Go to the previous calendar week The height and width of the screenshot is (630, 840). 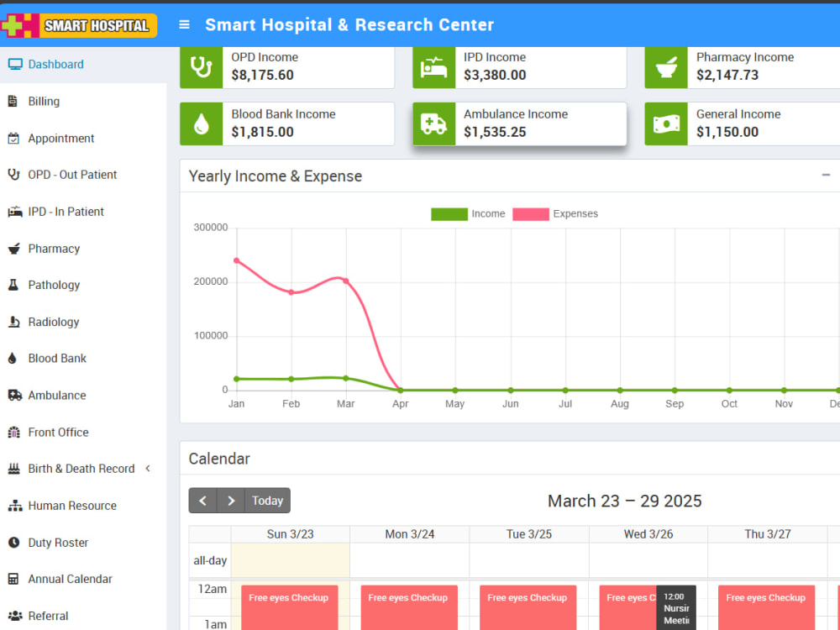(203, 501)
